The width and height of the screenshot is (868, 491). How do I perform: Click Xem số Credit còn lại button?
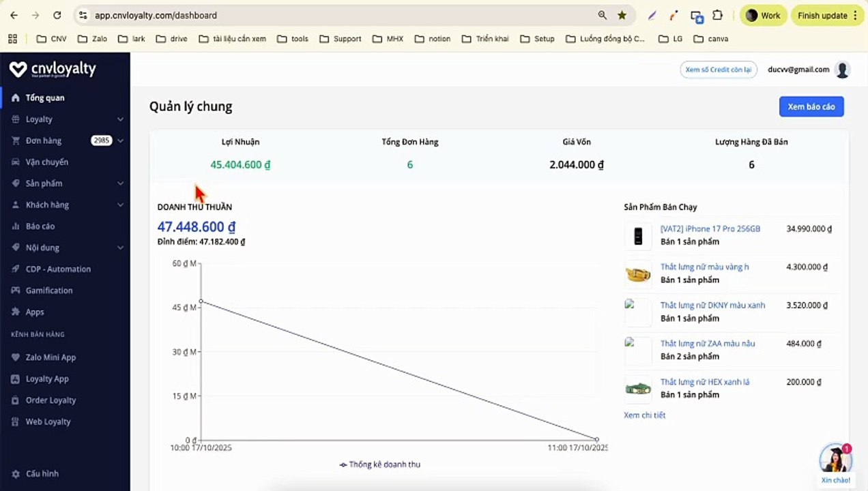click(719, 70)
